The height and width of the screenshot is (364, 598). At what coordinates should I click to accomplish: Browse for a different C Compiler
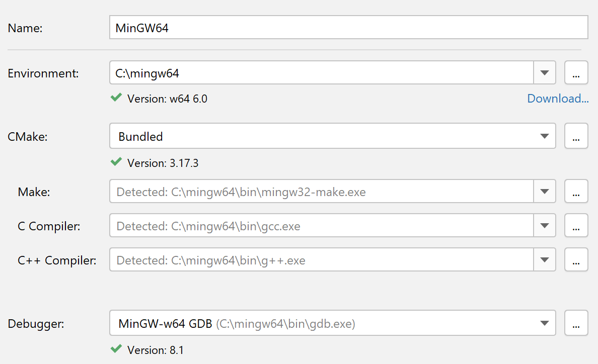(x=576, y=225)
